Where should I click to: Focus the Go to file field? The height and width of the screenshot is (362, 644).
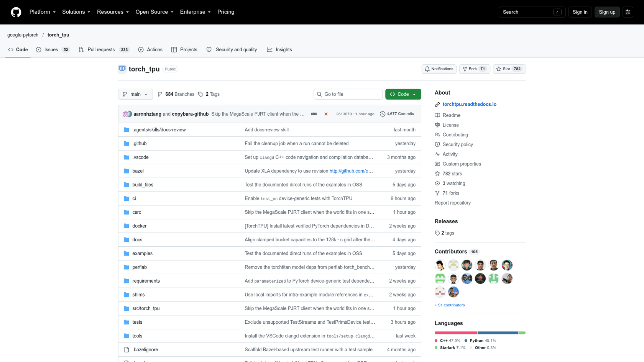coord(348,94)
